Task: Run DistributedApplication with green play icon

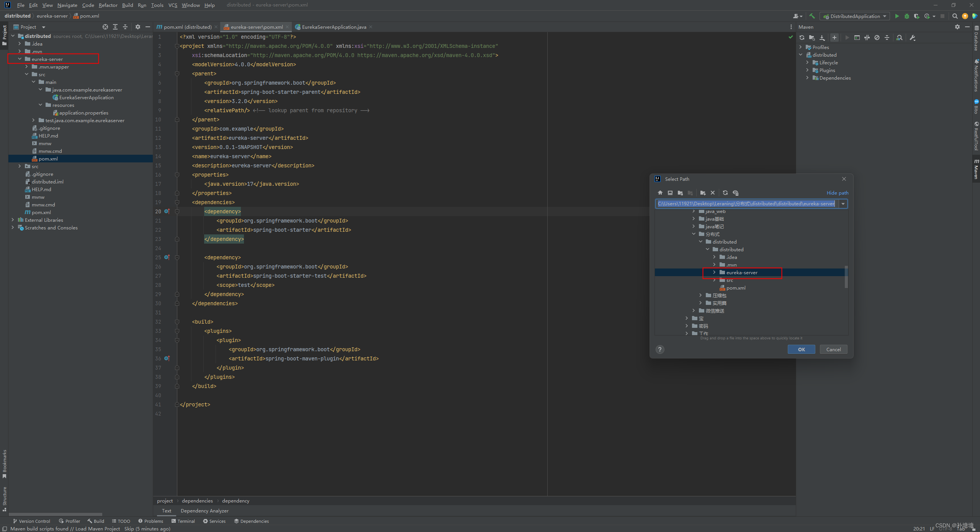Action: pos(897,16)
